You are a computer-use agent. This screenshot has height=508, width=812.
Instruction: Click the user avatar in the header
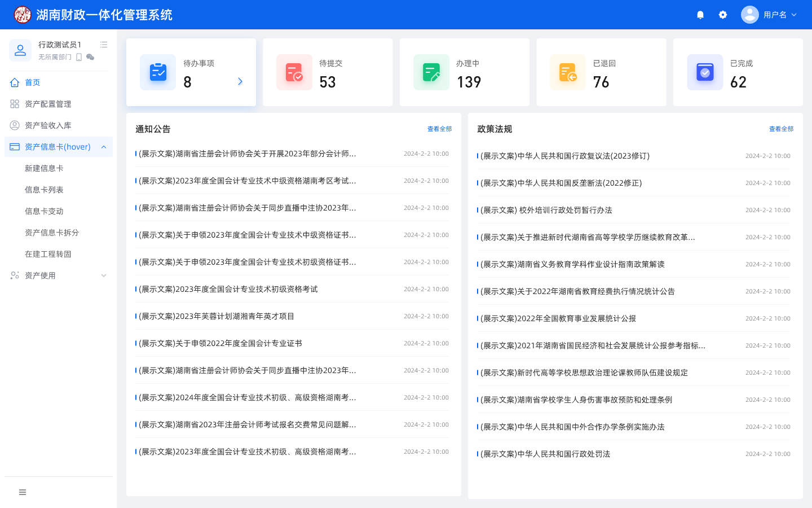(x=749, y=15)
